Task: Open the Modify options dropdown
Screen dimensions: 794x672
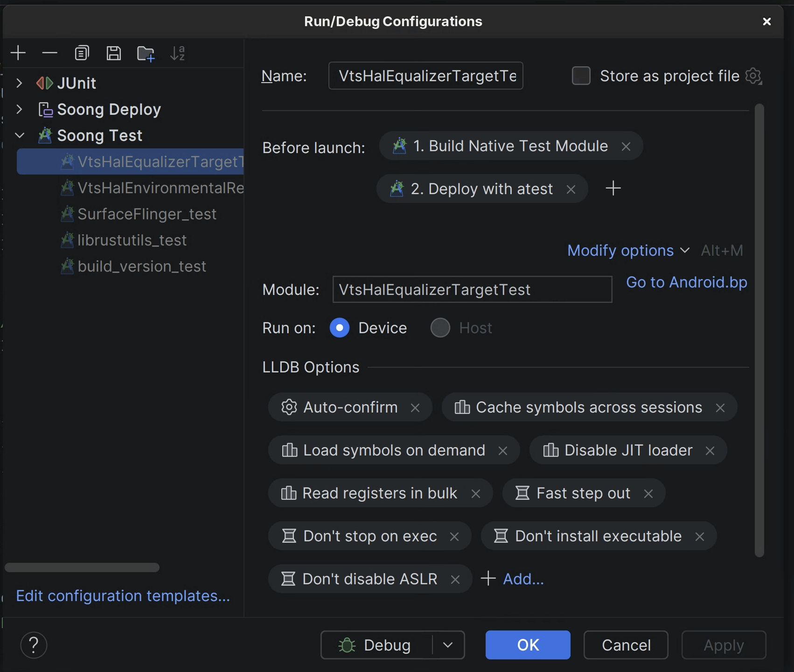Action: coord(628,251)
